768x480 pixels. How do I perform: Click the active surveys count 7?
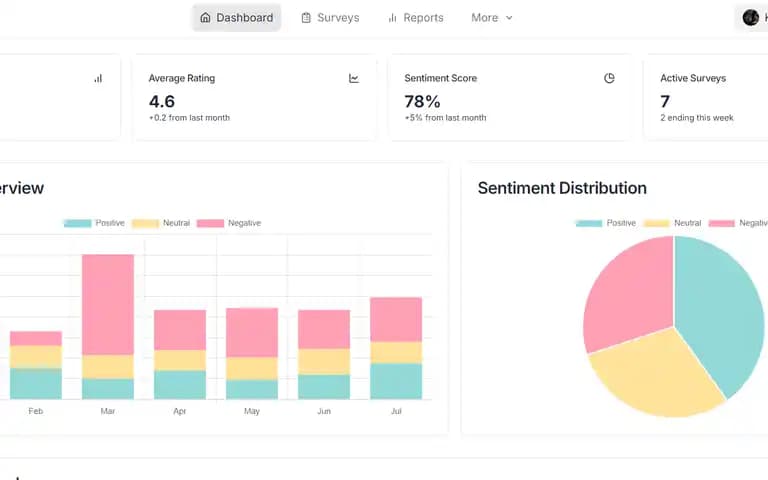tap(665, 101)
